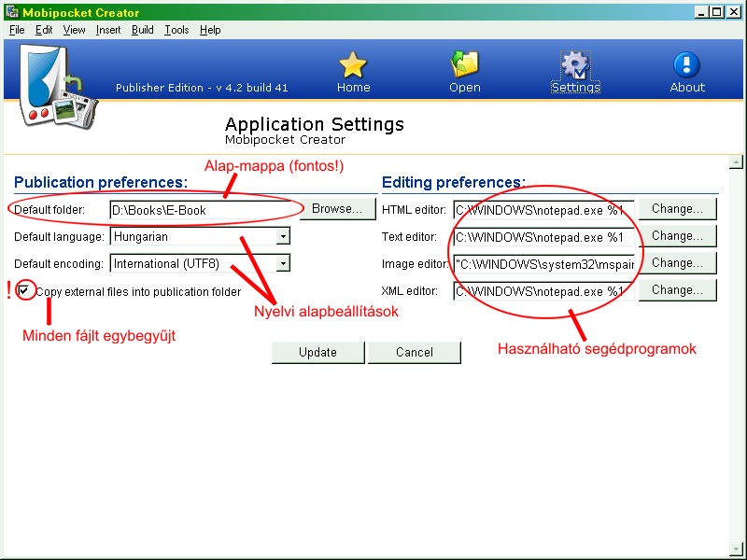Minimize the Mobipocket Creator window

(701, 12)
